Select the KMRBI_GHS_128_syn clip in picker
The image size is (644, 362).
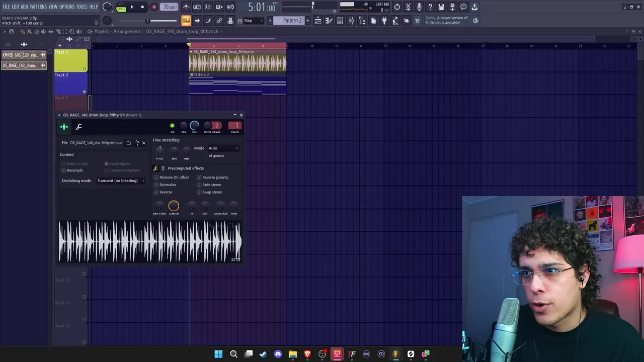(x=24, y=55)
